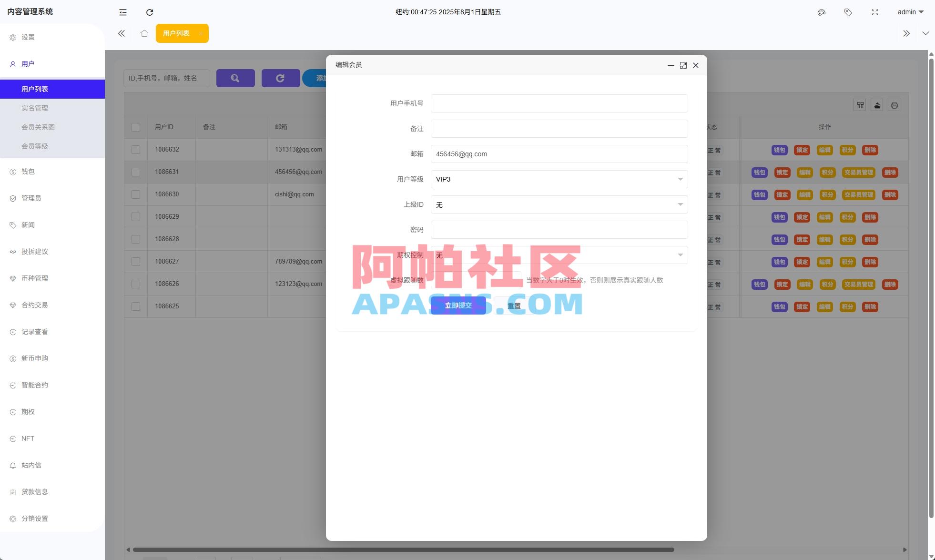Image resolution: width=935 pixels, height=560 pixels.
Task: Check the row for user 1086629
Action: pyautogui.click(x=136, y=217)
